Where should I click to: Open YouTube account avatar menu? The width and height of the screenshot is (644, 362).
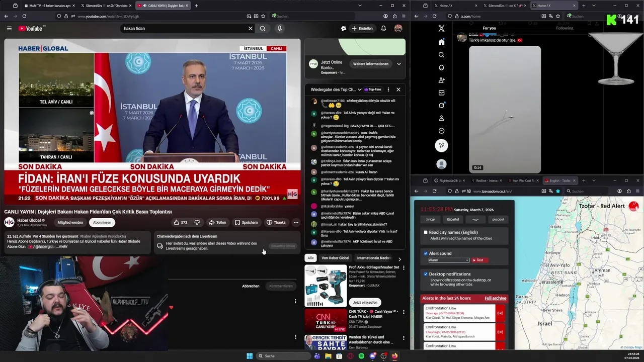tap(398, 29)
